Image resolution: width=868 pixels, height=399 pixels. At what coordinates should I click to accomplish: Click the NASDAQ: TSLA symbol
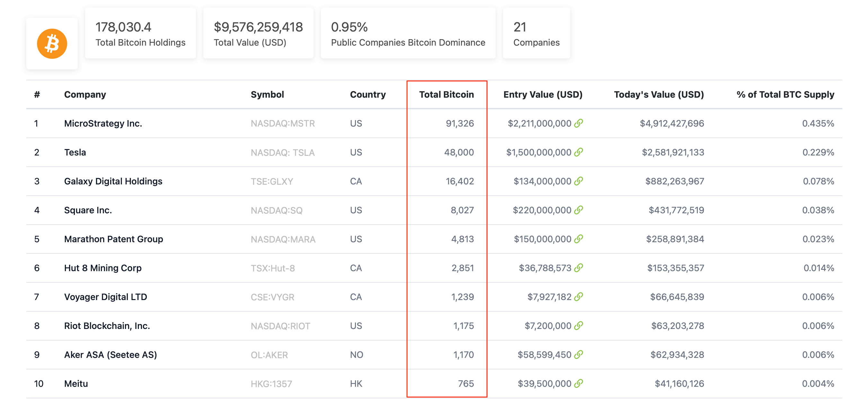282,152
